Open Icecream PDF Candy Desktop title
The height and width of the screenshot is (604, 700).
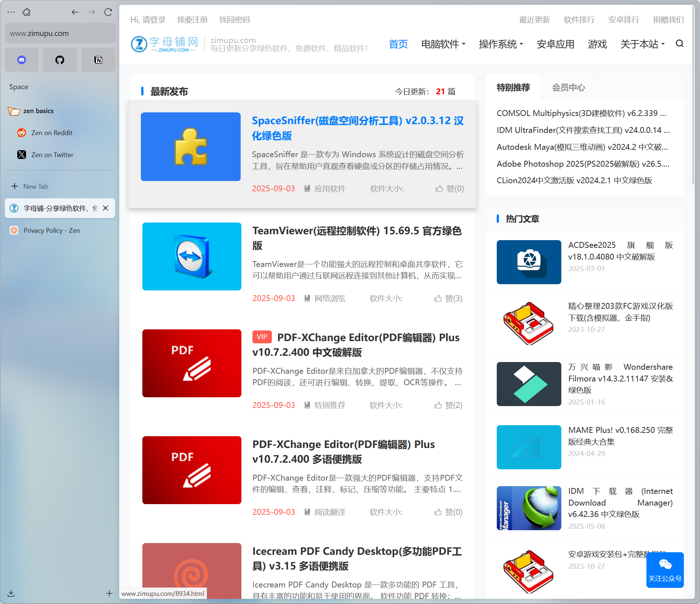coord(357,558)
